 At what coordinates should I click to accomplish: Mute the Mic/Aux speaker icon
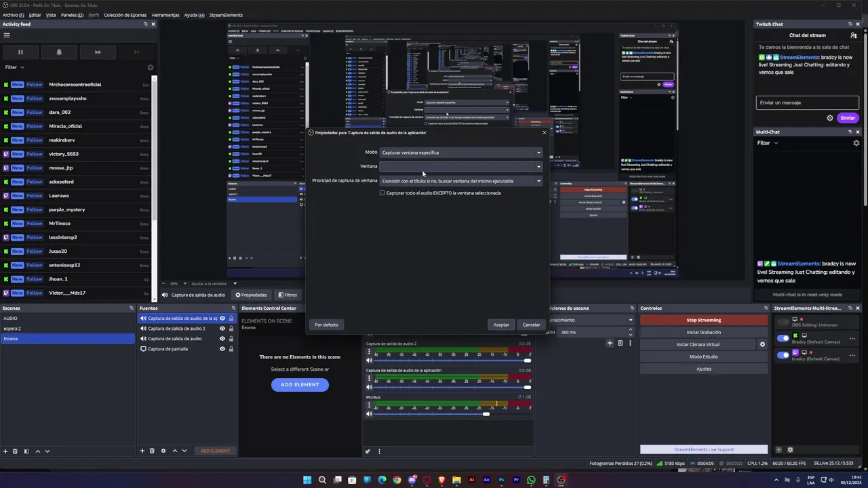370,414
